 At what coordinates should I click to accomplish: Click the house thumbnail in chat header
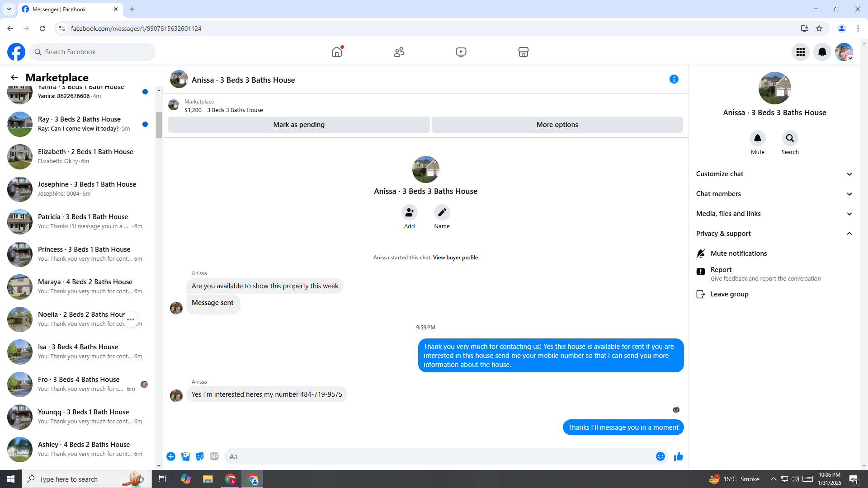pos(179,79)
